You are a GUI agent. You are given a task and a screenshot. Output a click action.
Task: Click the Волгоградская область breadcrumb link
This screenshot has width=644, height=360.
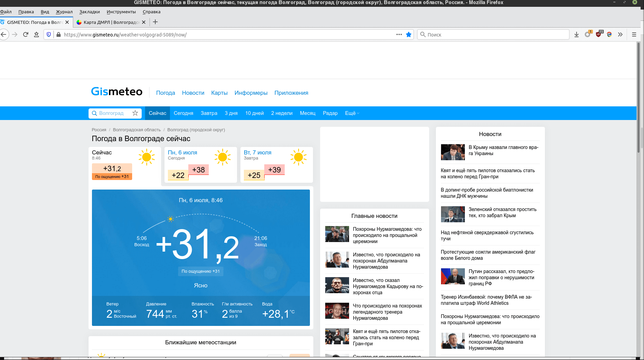137,130
